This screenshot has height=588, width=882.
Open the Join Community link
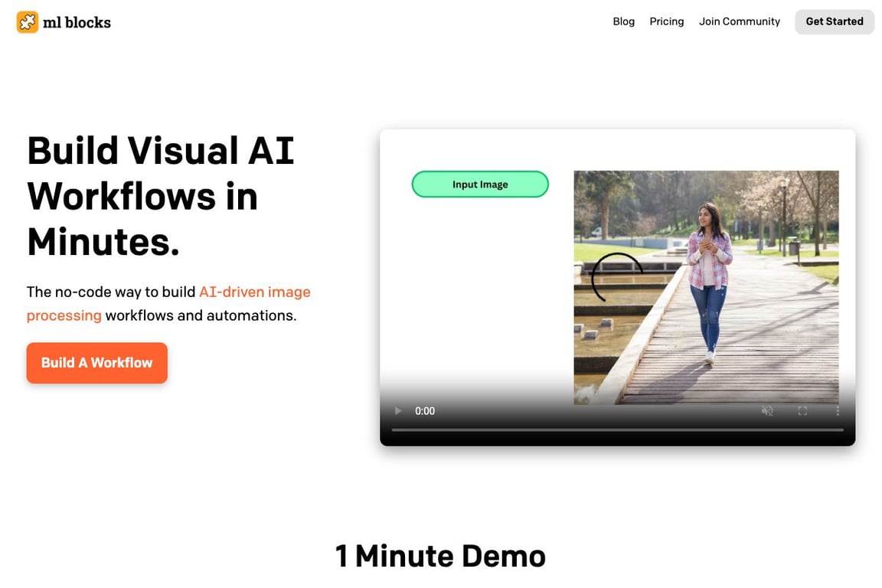(x=739, y=21)
